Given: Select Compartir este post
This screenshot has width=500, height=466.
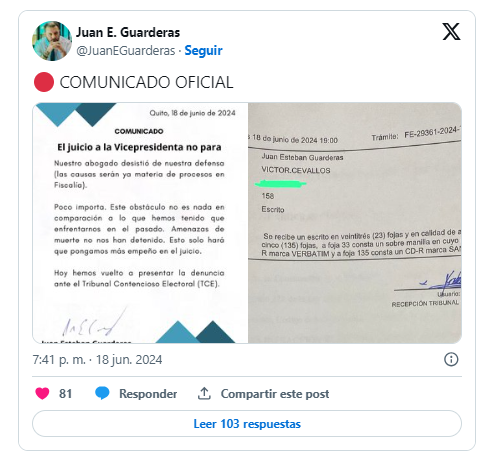Looking at the screenshot, I should point(275,394).
